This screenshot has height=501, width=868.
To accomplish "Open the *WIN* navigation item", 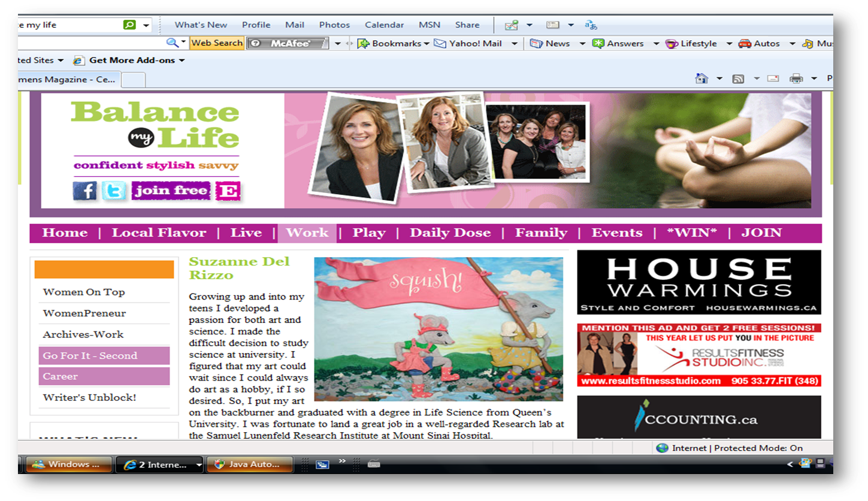I will tap(692, 233).
